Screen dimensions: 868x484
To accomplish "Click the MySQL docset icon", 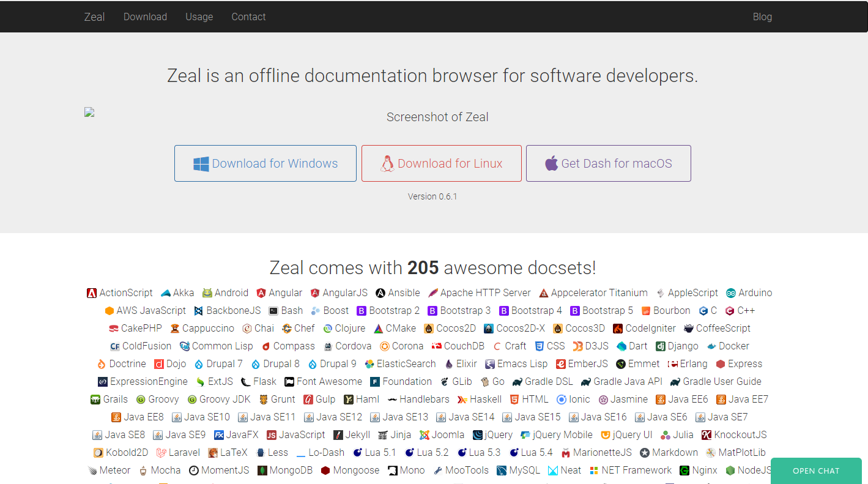I will [x=502, y=471].
